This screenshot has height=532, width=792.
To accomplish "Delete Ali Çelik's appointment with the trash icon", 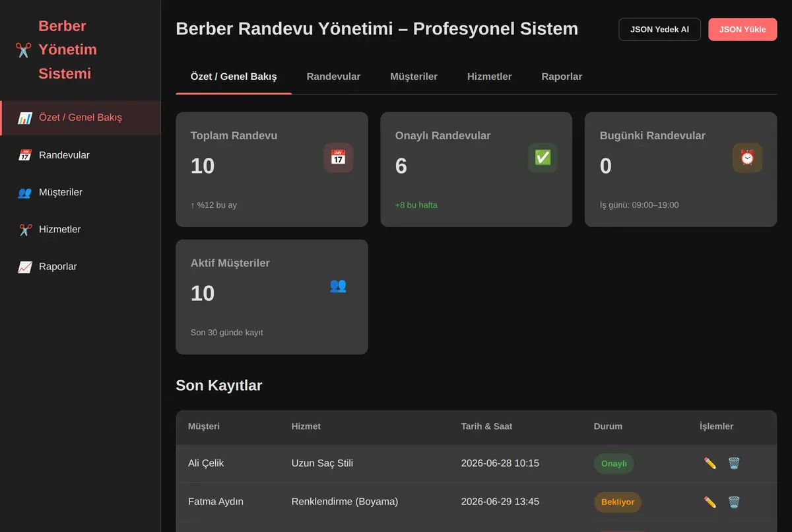I will (x=734, y=463).
